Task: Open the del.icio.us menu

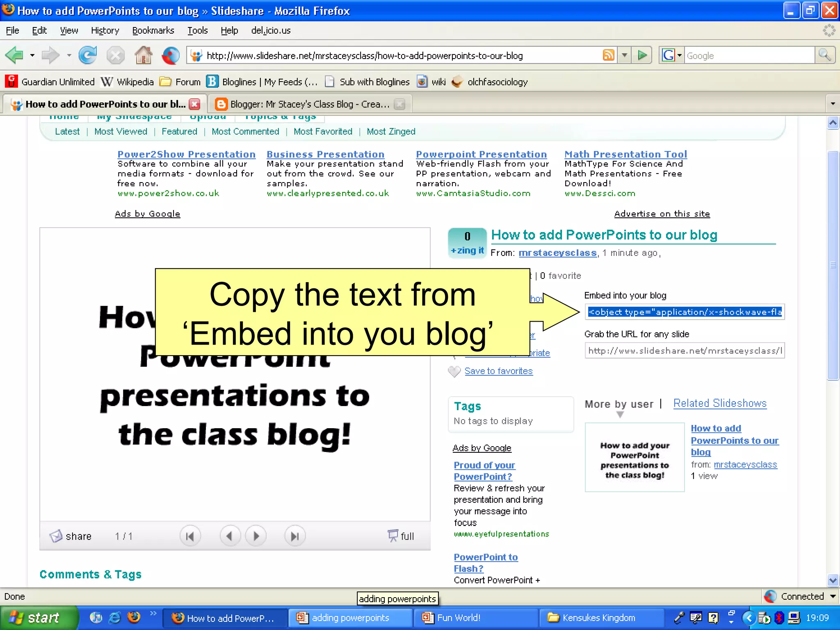Action: pos(271,30)
